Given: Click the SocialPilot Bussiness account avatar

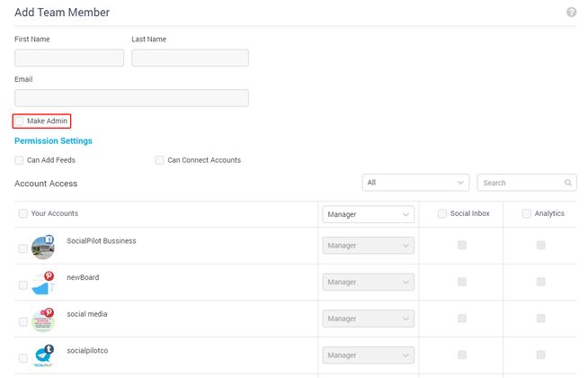Looking at the screenshot, I should [42, 247].
